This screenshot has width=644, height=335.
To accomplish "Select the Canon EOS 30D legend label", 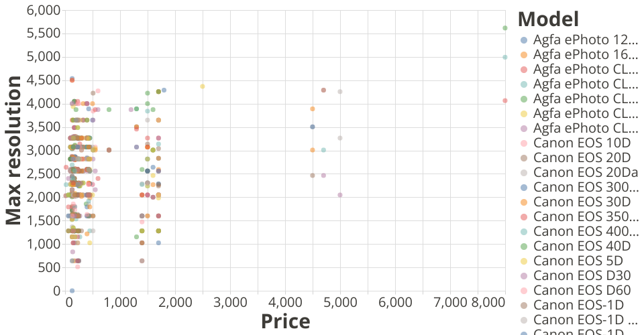I will (582, 202).
